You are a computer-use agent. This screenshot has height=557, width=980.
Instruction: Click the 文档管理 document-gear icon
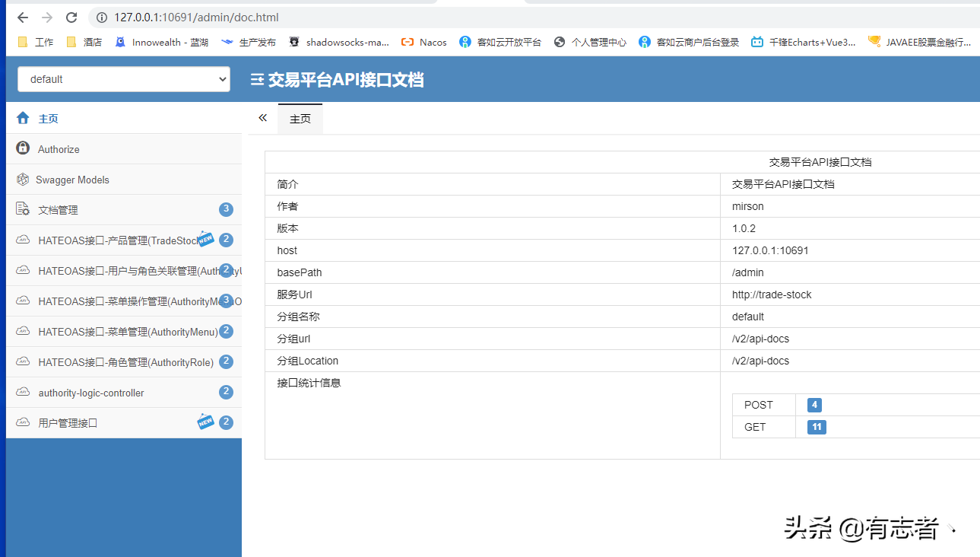tap(22, 208)
